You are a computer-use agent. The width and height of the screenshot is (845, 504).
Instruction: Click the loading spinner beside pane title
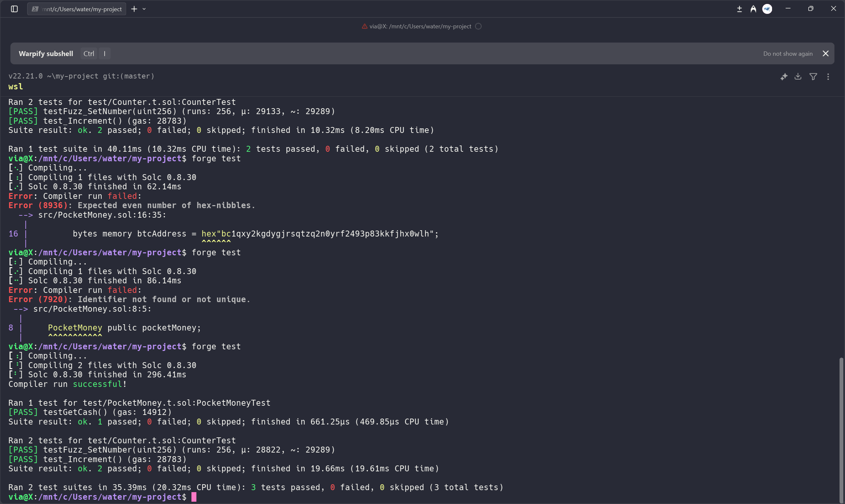click(x=478, y=26)
